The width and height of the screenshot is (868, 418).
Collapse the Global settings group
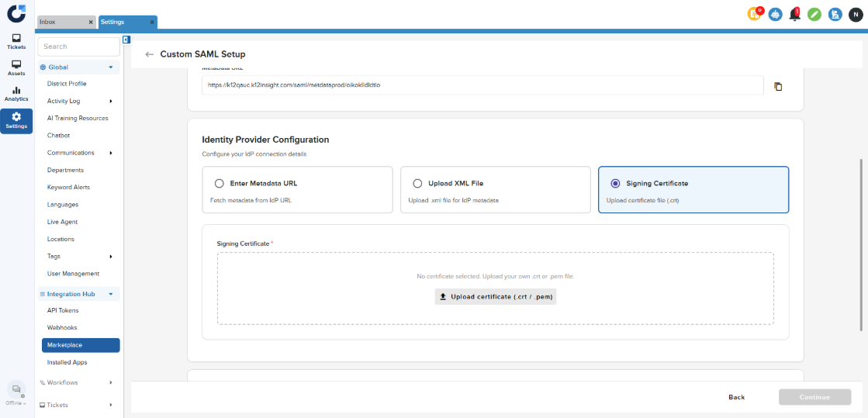[111, 67]
